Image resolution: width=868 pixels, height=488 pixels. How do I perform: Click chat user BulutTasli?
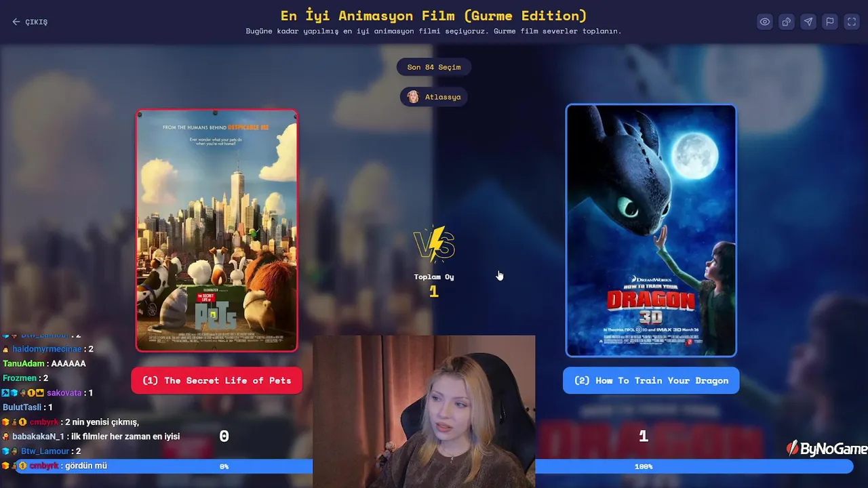click(x=22, y=407)
